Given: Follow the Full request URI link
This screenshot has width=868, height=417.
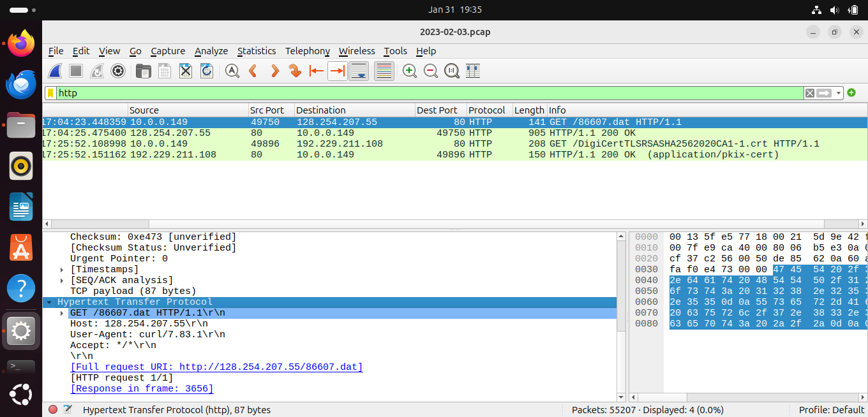Looking at the screenshot, I should [216, 367].
